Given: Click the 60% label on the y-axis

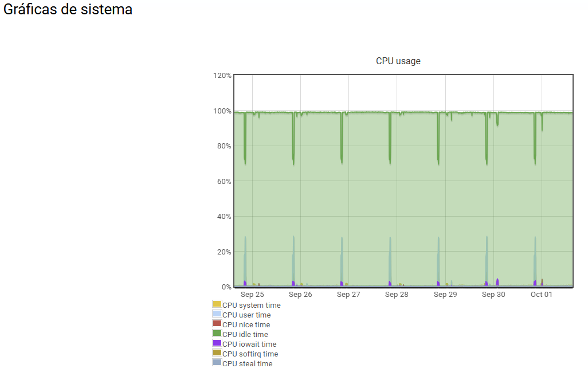Looking at the screenshot, I should (x=224, y=181).
